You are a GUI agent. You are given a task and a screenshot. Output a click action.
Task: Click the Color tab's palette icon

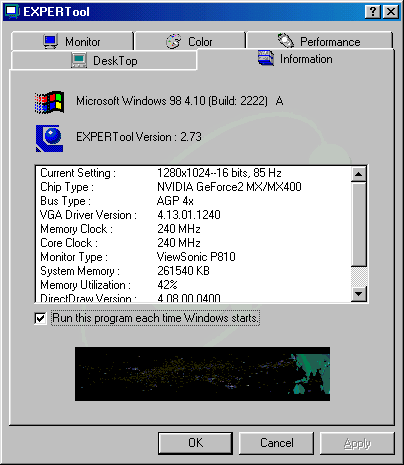tap(174, 41)
